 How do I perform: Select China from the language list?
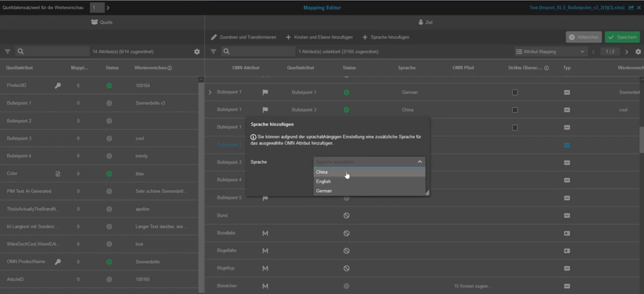322,172
